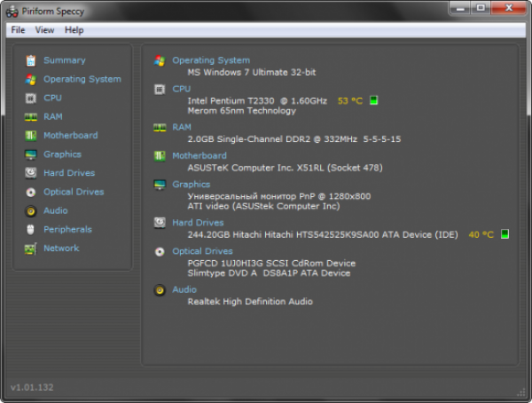Open the View menu
Viewport: 532px width, 403px height.
45,30
